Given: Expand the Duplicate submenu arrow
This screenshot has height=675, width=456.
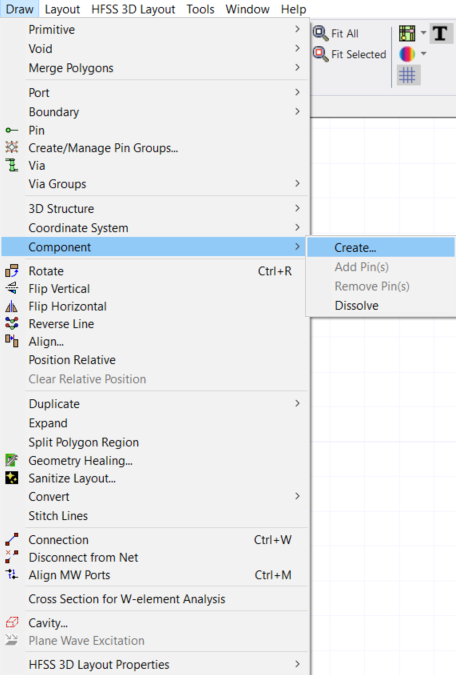Looking at the screenshot, I should click(297, 403).
